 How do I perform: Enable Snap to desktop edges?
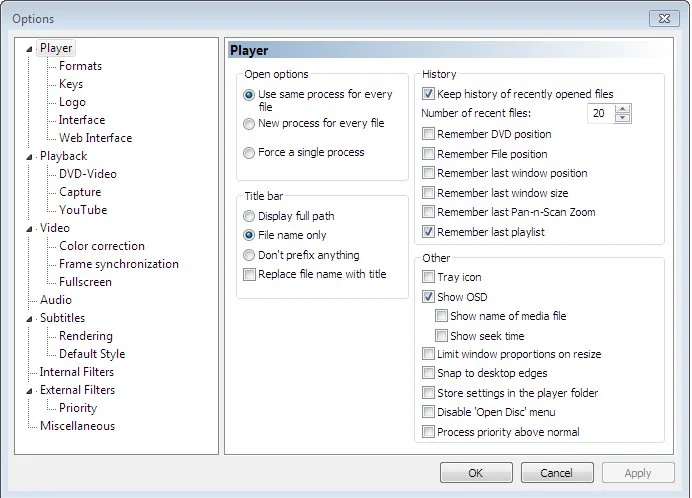(x=428, y=373)
